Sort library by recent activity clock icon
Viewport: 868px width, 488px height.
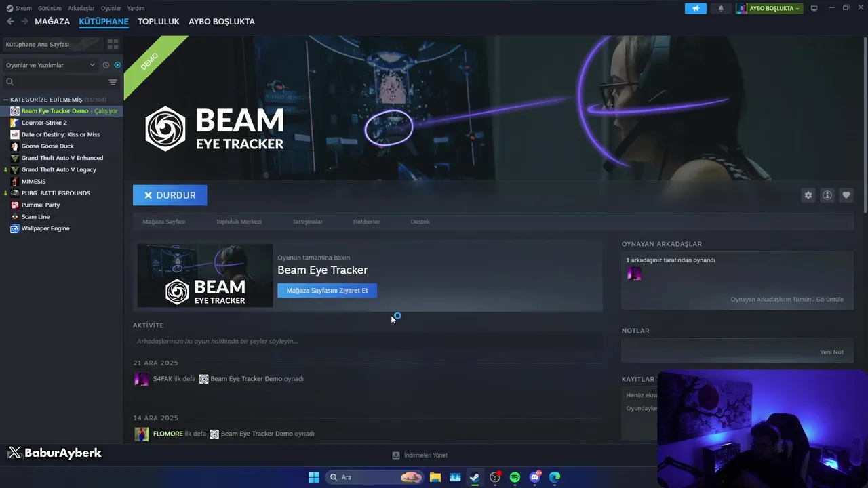(x=106, y=65)
